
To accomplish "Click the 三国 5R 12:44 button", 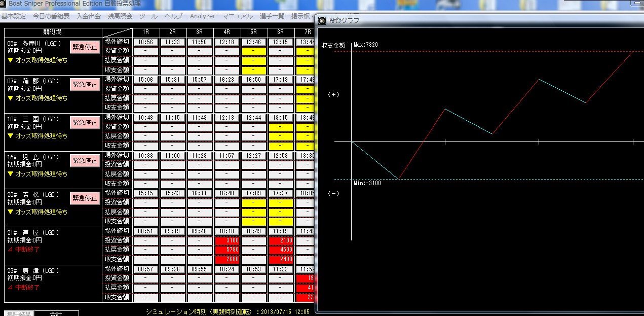I will (254, 117).
